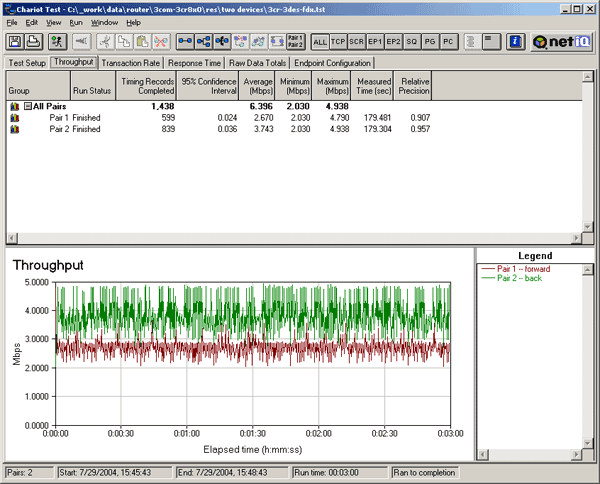Click the Print toolbar icon
The width and height of the screenshot is (600, 484).
33,41
